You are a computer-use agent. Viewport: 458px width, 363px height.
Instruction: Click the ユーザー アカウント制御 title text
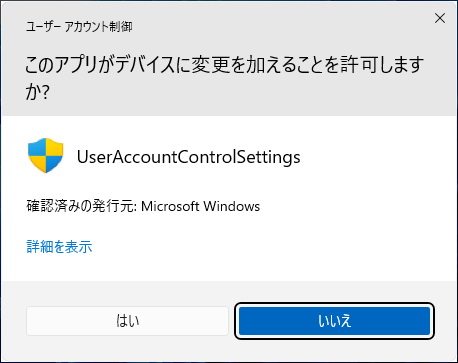coord(79,27)
